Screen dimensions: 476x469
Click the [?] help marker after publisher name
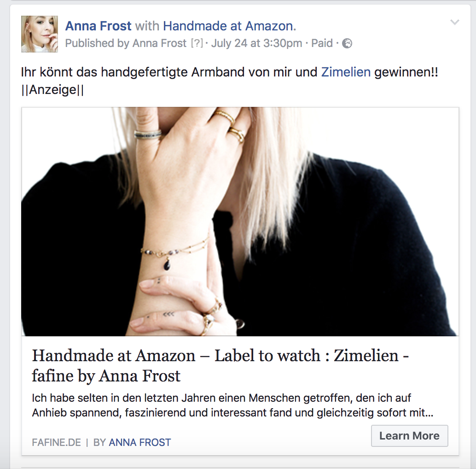coord(197,43)
